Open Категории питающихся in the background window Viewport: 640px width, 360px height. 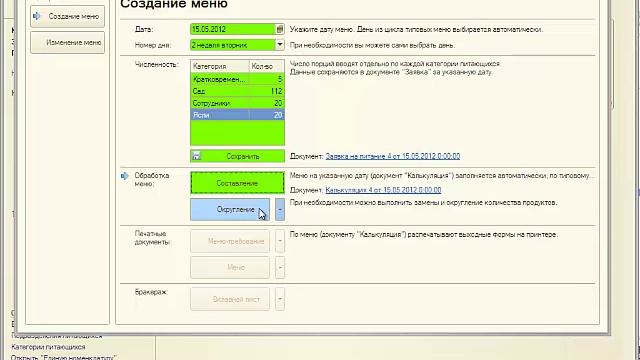pos(48,347)
